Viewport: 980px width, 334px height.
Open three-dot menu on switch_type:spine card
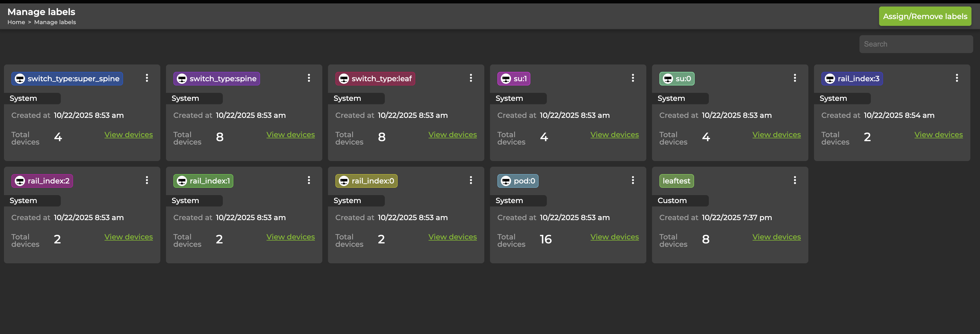tap(309, 78)
